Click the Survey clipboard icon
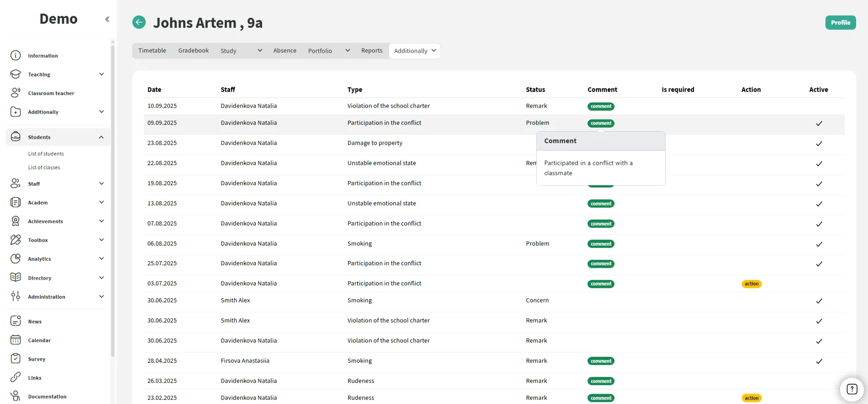868x404 pixels. 16,359
